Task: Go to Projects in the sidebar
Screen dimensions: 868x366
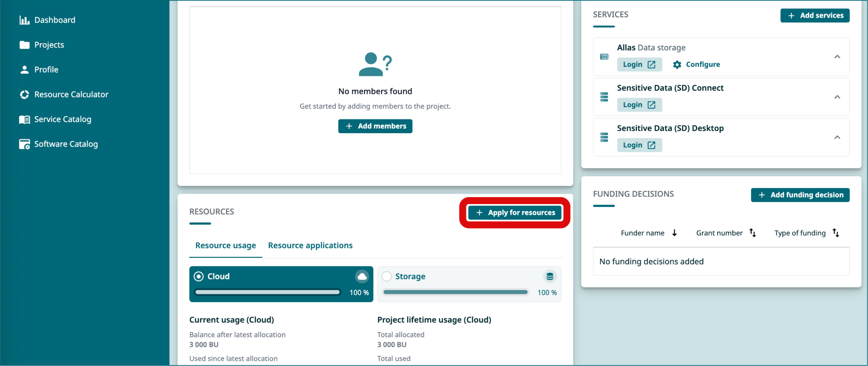Action: 49,45
